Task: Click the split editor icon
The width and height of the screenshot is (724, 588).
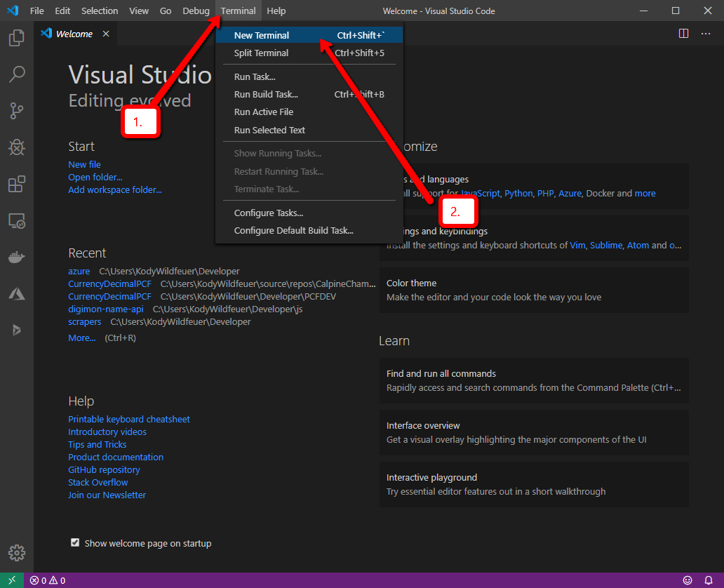Action: point(684,34)
